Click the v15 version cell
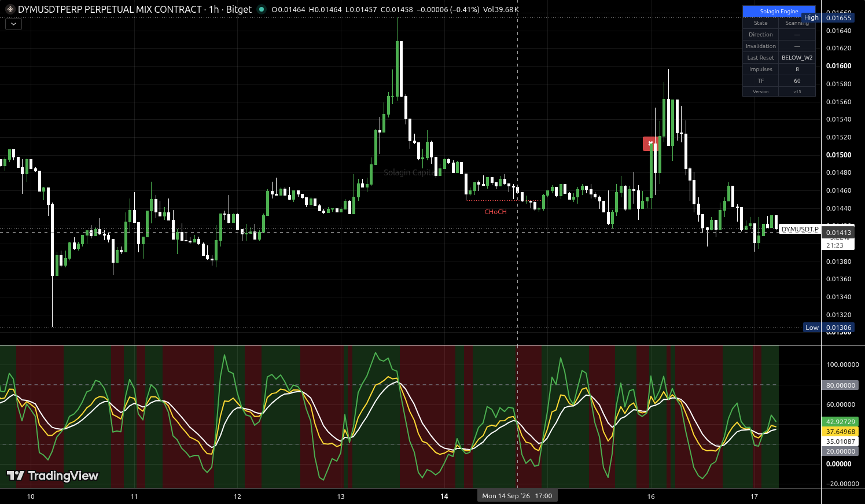The image size is (865, 504). coord(797,91)
